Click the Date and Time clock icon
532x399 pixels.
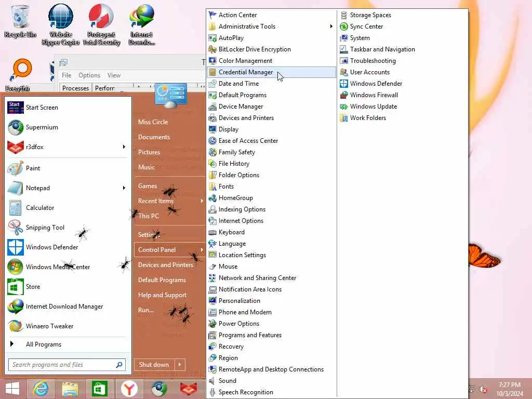pos(212,84)
